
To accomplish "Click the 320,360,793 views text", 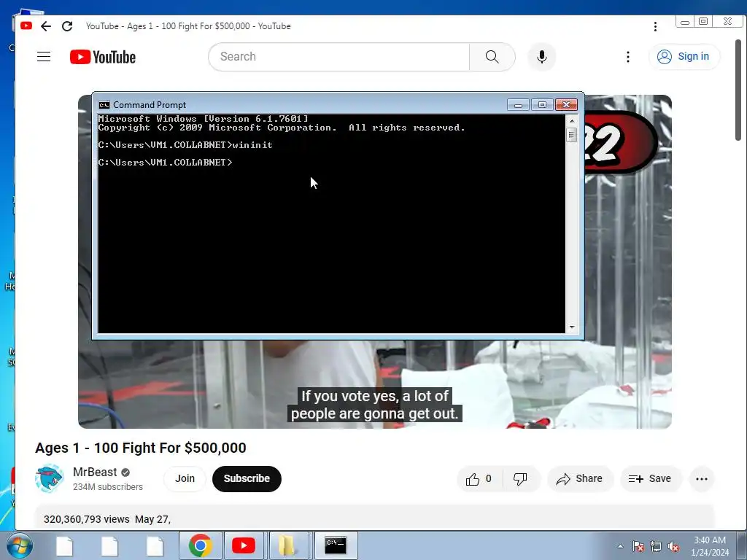I will point(86,519).
